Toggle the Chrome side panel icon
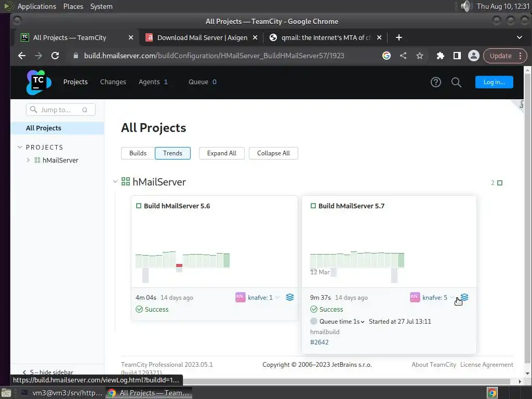The width and height of the screenshot is (532, 399). [457, 56]
